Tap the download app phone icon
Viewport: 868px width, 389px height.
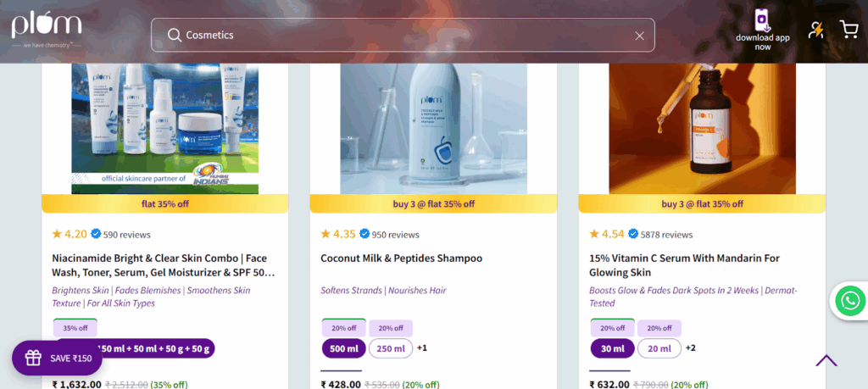coord(762,20)
